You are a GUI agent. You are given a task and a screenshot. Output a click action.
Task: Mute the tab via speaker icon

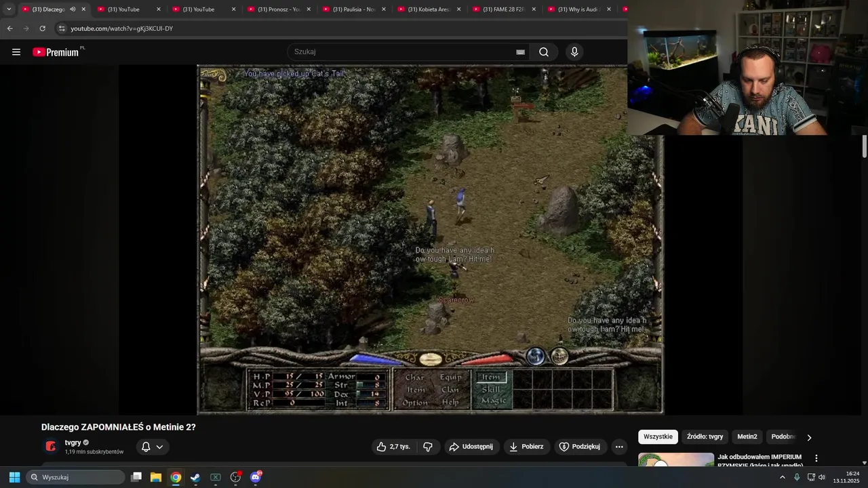73,9
